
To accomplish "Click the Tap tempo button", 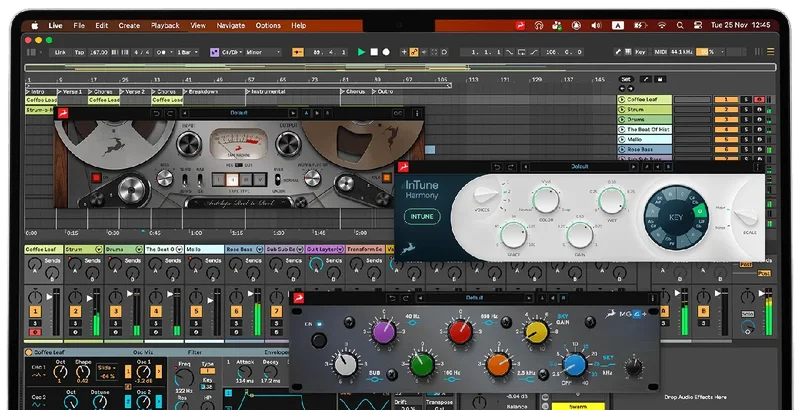I will (79, 52).
